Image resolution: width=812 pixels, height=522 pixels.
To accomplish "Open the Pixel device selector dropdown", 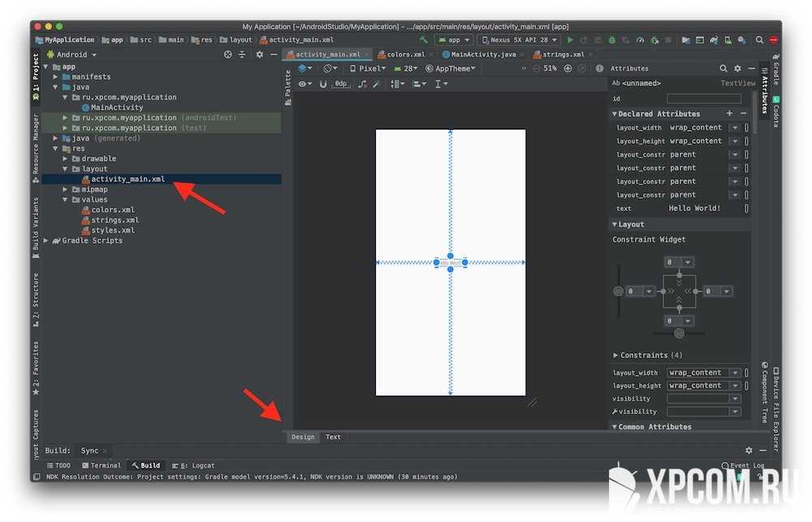I will pos(368,69).
